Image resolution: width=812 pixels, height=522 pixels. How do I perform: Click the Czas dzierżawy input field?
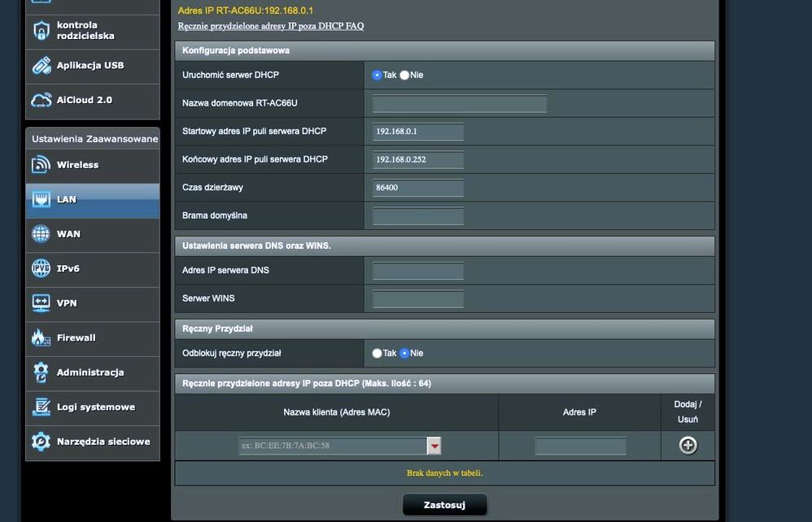(x=417, y=188)
